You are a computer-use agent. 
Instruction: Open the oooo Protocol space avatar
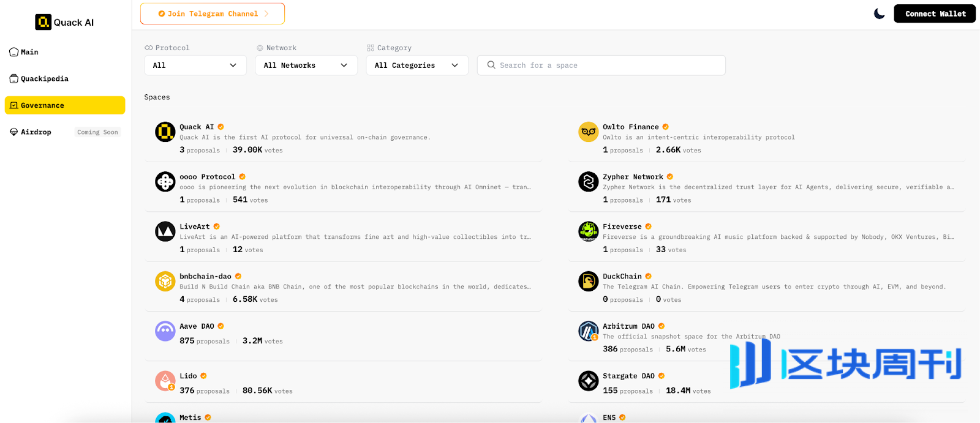[165, 181]
